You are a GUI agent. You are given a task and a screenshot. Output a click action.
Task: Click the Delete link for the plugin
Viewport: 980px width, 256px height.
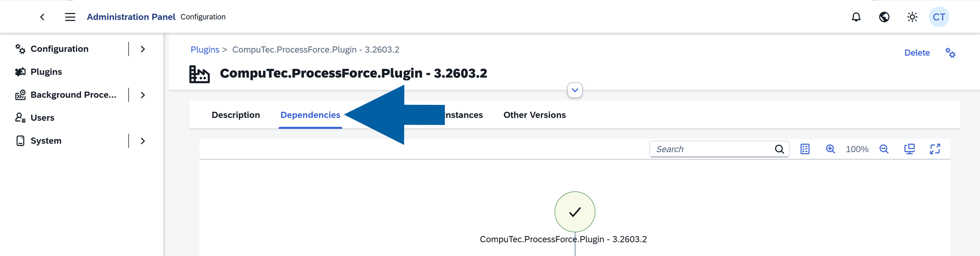917,53
